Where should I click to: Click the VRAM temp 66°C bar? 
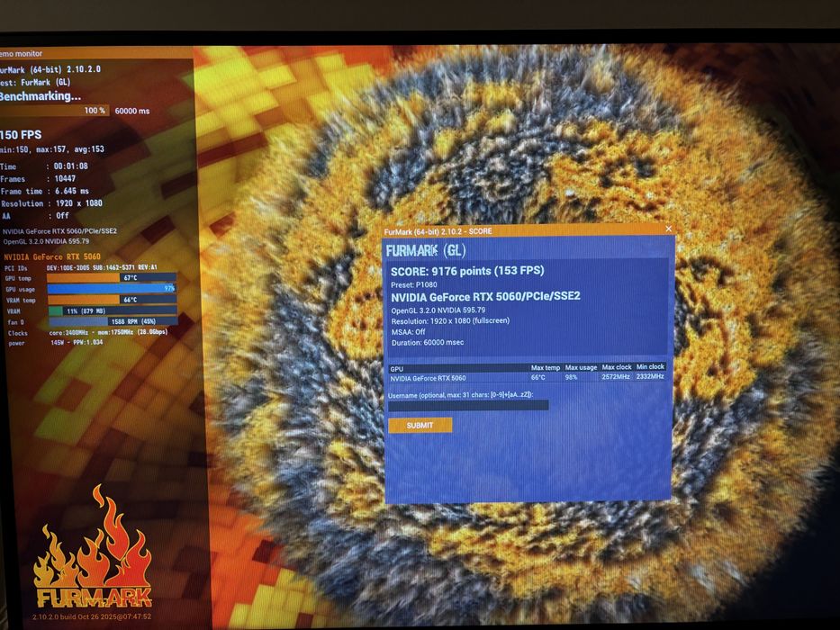(113, 300)
